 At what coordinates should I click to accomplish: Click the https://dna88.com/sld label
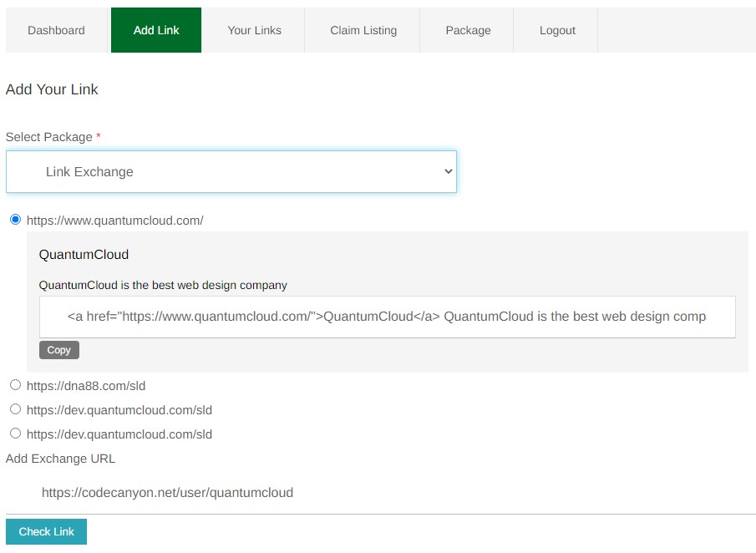coord(86,386)
